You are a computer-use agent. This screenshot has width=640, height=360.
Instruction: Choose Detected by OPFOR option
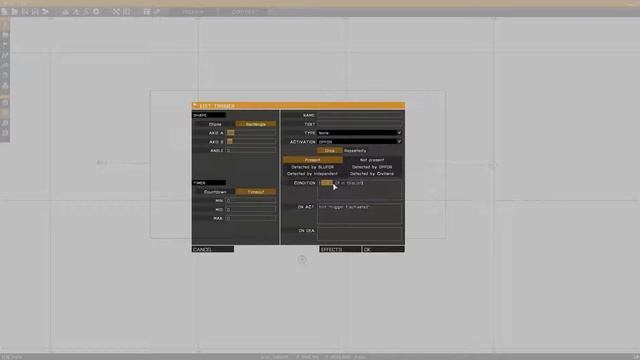(x=372, y=167)
